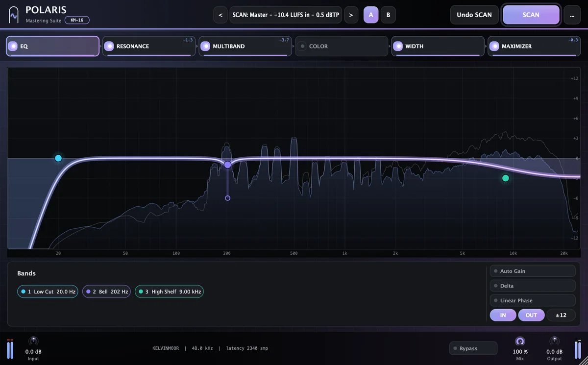Toggle IN spectrum display
Screen dimensions: 588x365
[503, 315]
